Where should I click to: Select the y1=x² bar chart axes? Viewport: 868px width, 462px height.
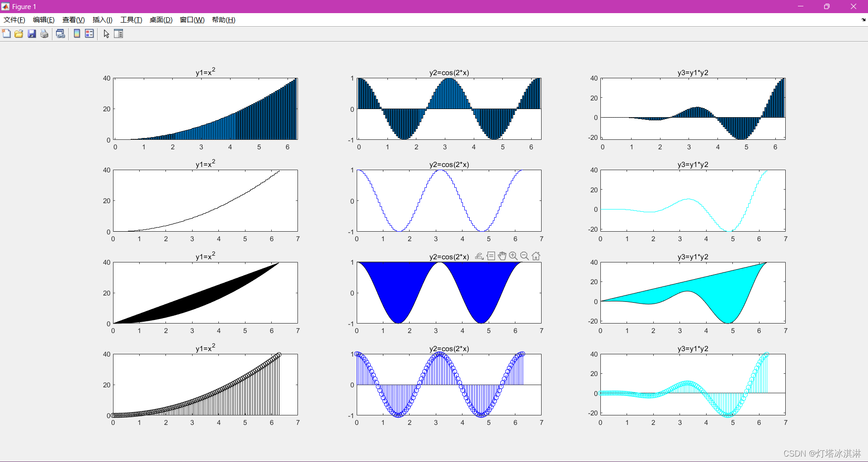click(205, 109)
